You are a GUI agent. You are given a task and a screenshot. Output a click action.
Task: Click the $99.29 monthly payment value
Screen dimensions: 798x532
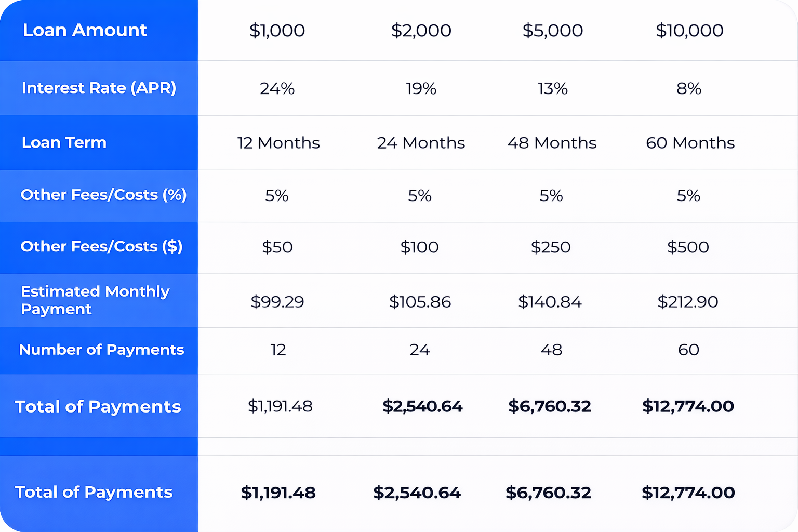pyautogui.click(x=277, y=302)
